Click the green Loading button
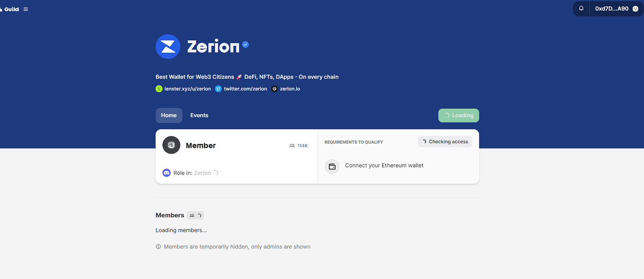The height and width of the screenshot is (279, 644). (x=459, y=116)
